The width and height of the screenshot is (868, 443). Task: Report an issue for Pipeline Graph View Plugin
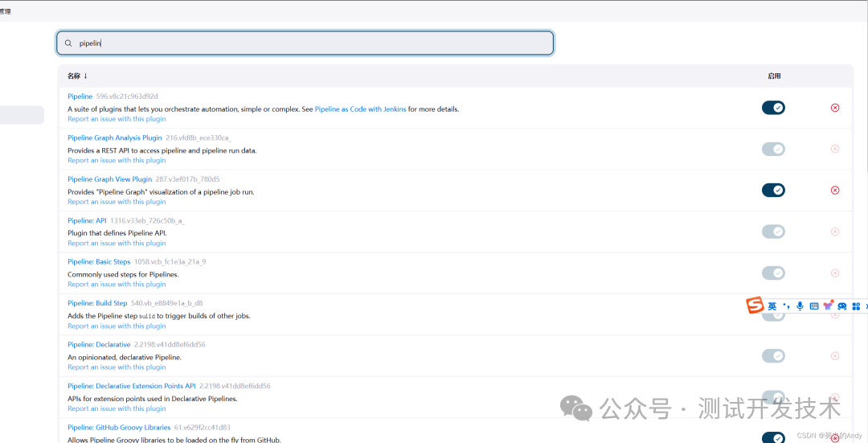[117, 202]
